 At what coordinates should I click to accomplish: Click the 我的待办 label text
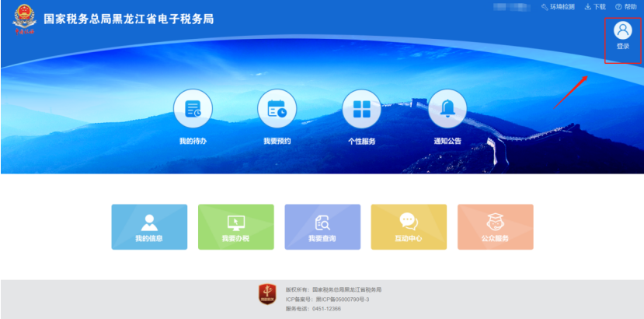pos(193,141)
